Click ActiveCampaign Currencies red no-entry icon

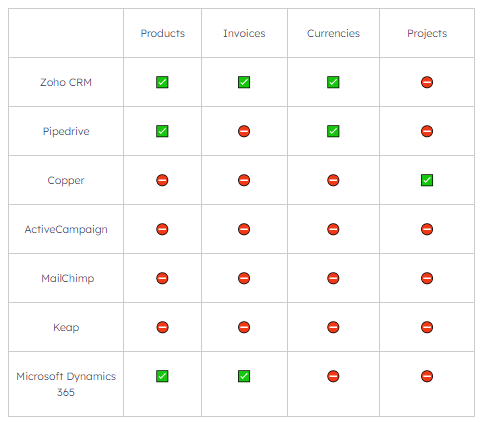[x=333, y=229]
